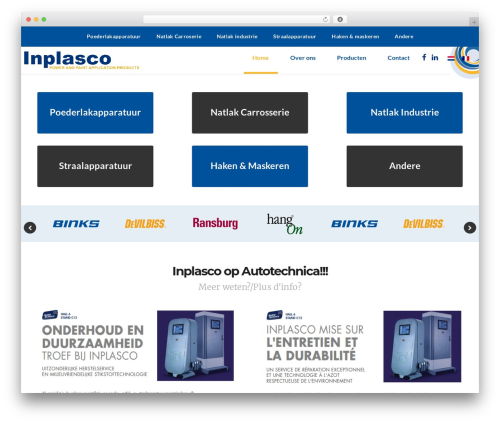The image size is (500, 423).
Task: Open the Inplasco LinkedIn page icon
Action: pyautogui.click(x=435, y=57)
